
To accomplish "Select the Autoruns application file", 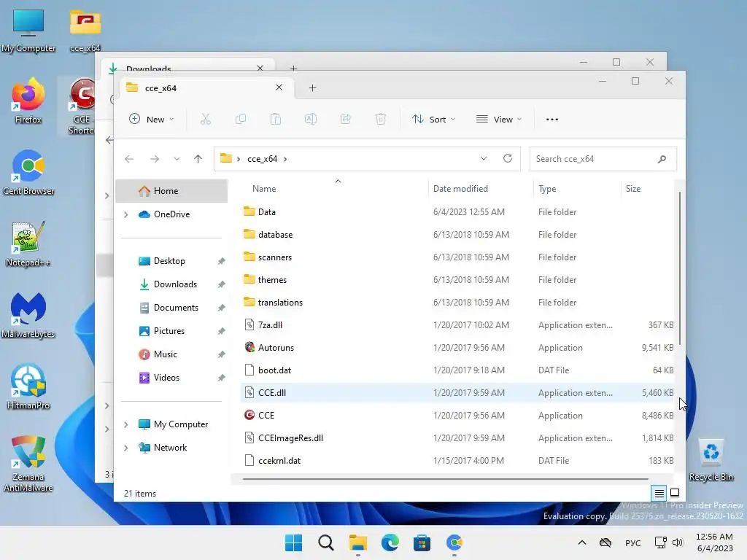I will pos(457,348).
